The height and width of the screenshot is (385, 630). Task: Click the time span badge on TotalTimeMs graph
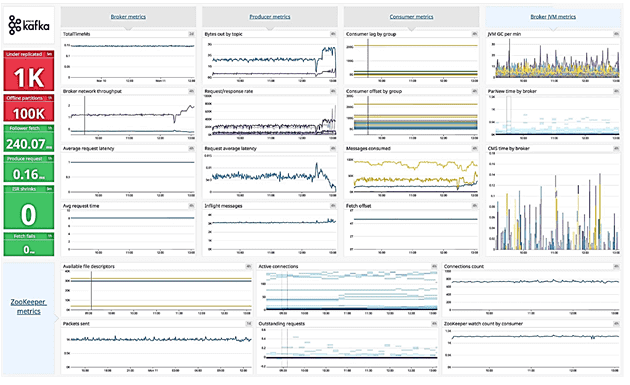click(x=192, y=34)
